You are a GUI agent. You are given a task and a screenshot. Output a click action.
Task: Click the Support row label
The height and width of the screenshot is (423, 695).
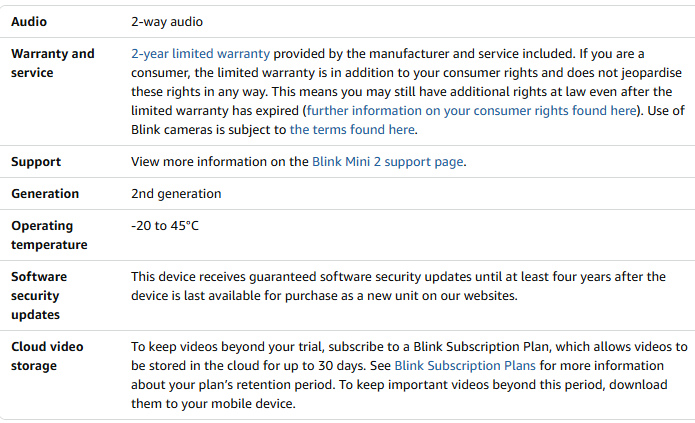coord(35,161)
